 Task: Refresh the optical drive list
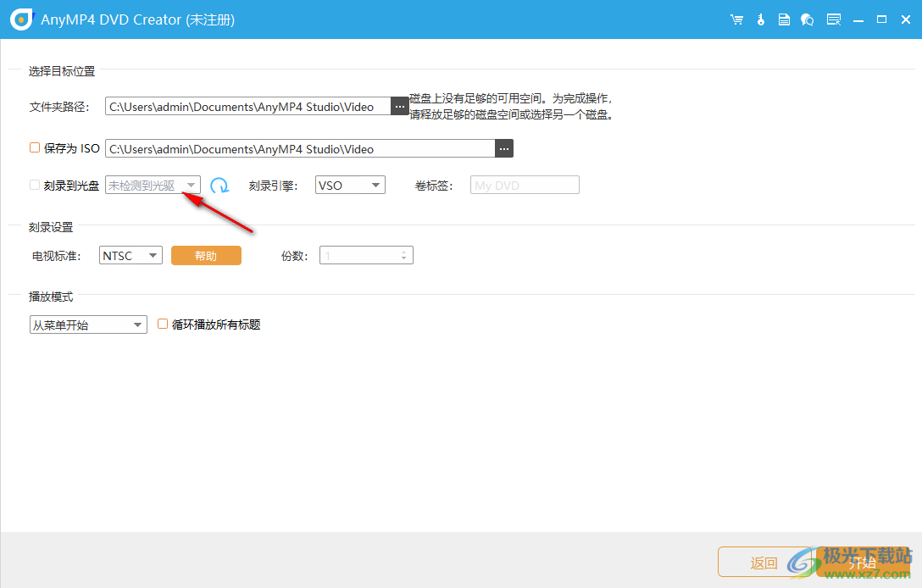[x=219, y=186]
